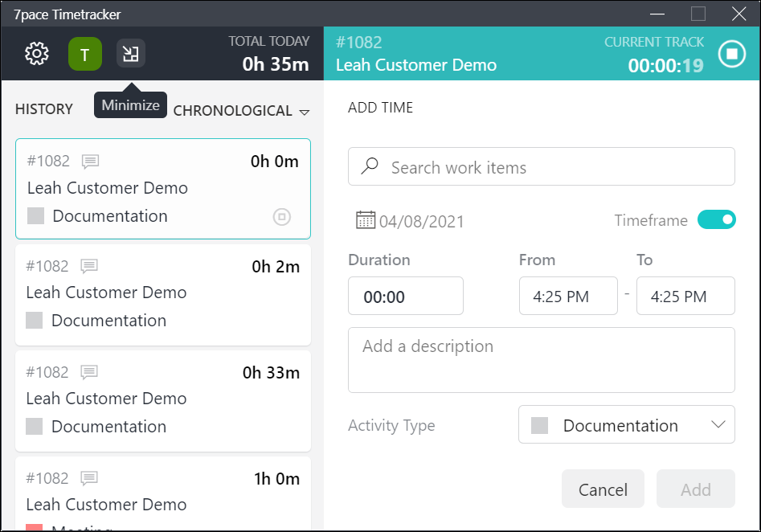Click the grey swatch on the 0h 2m entry
This screenshot has height=532, width=761.
point(34,321)
